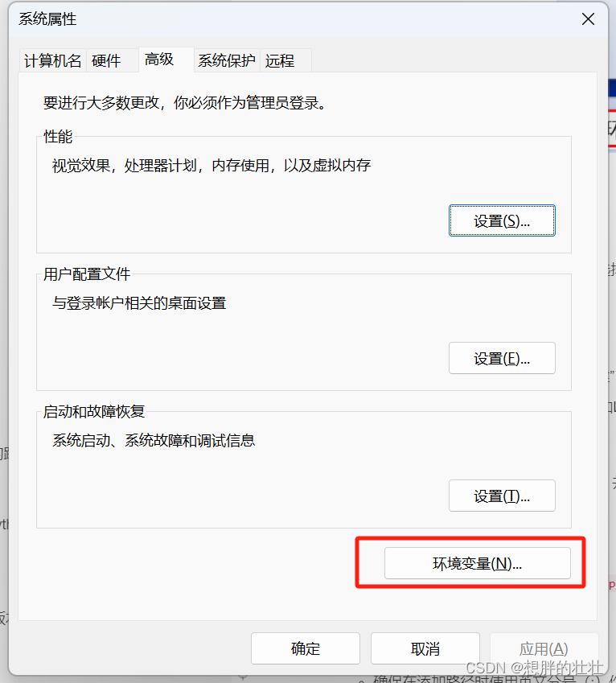Click the 系统属性 window title
This screenshot has width=616, height=683.
tap(47, 19)
